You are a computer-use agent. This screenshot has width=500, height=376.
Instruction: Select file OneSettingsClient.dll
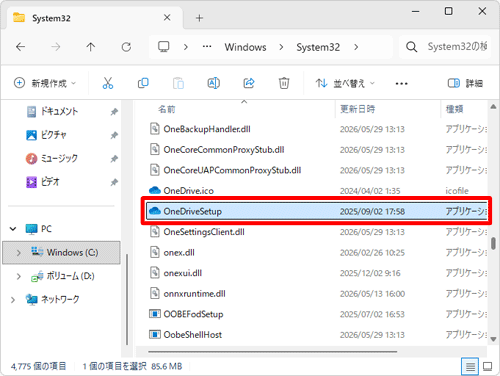pos(204,232)
